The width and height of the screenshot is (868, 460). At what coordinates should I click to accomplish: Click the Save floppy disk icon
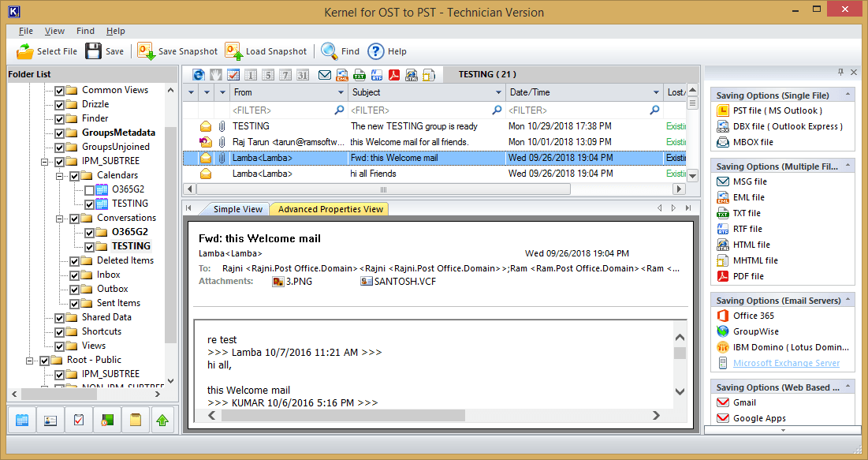[94, 51]
